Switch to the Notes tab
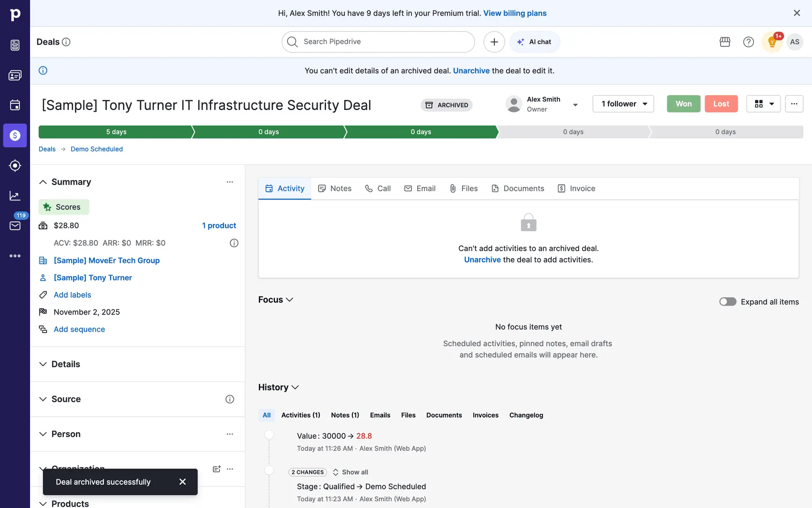 pyautogui.click(x=335, y=188)
